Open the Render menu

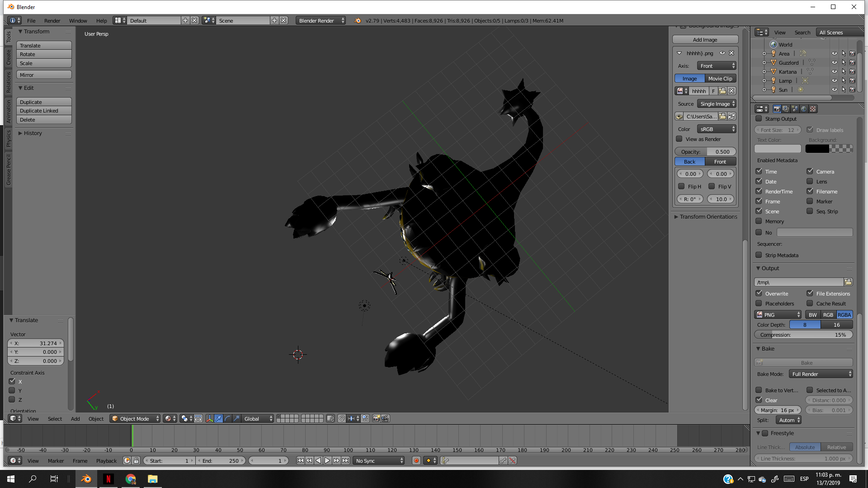(x=52, y=20)
